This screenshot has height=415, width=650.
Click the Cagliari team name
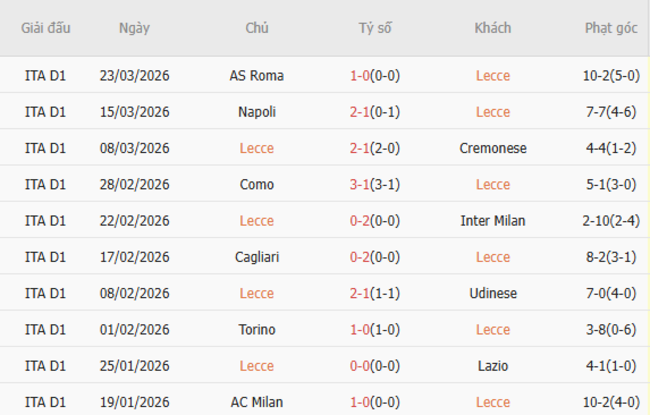click(257, 257)
